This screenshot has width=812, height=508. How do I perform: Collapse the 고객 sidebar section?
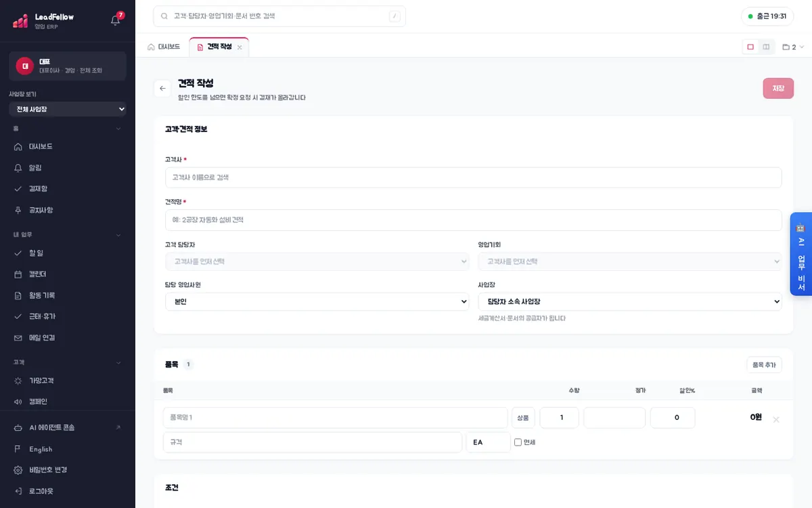tap(118, 362)
